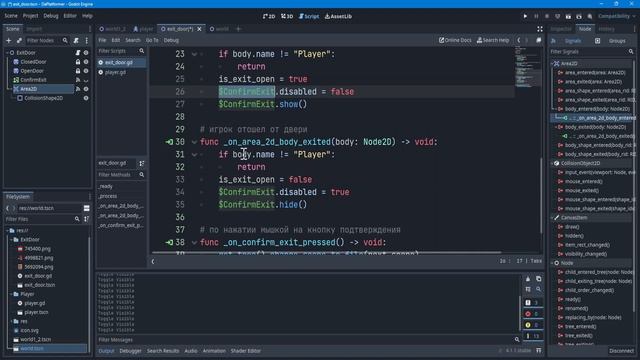Add a new scene tab
This screenshot has width=640, height=360.
click(238, 29)
